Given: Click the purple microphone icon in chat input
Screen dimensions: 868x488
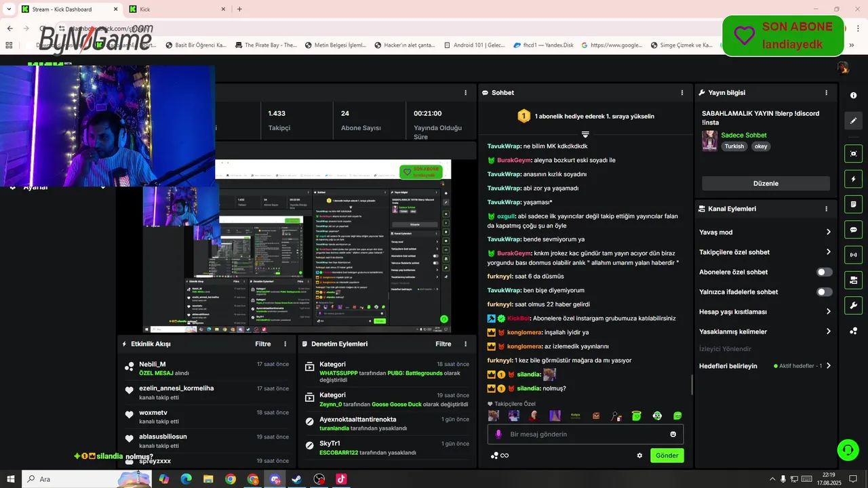Looking at the screenshot, I should [x=498, y=434].
